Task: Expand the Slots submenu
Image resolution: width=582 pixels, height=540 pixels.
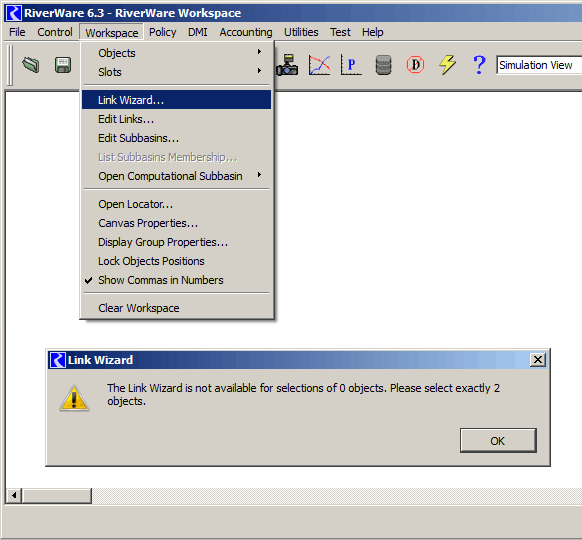Action: (177, 72)
